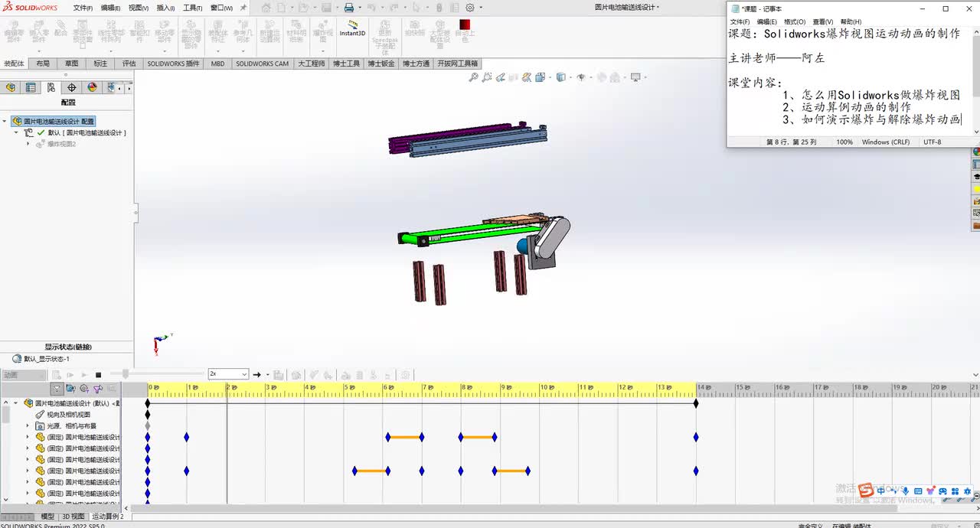
Task: Click the Save Animation icon
Action: (x=279, y=375)
